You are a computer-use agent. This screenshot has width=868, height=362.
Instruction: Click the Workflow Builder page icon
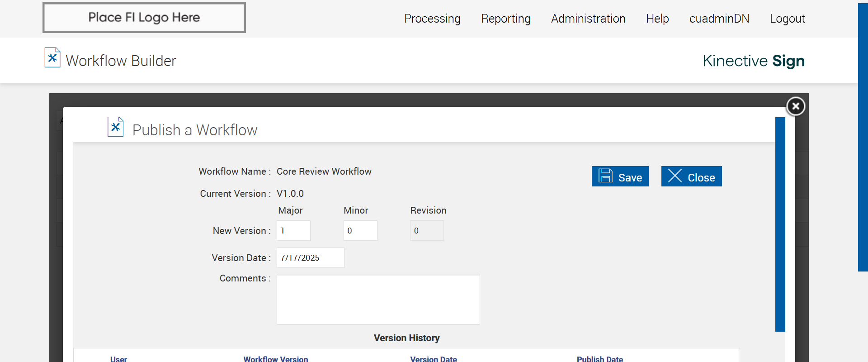[x=52, y=58]
